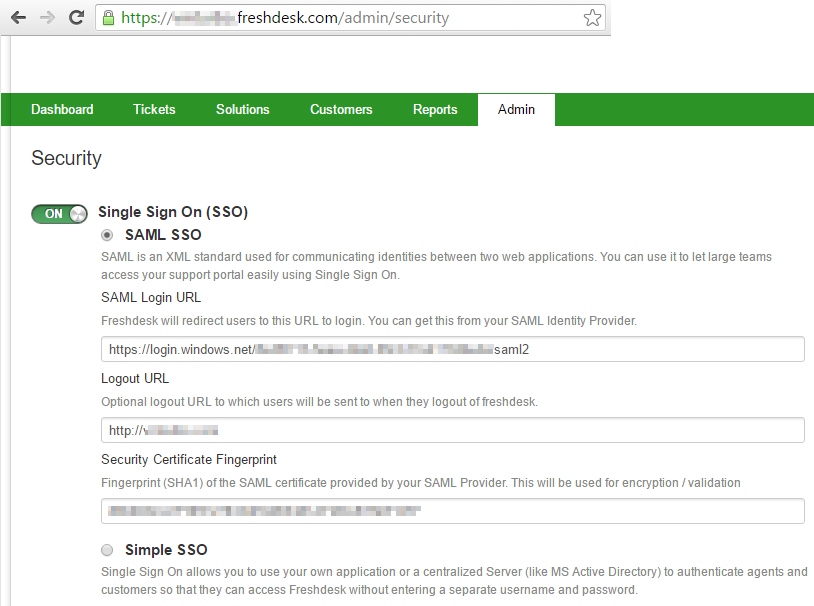Open the Dashboard tab
Viewport: 814px width, 606px height.
point(62,110)
